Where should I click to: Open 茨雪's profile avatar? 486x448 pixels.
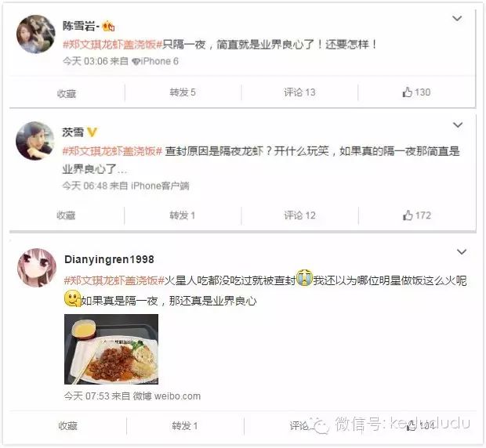(35, 140)
